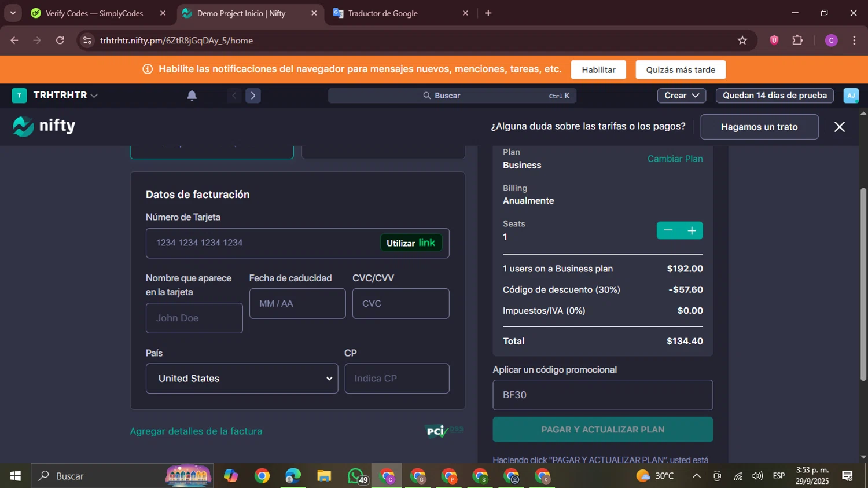Screen dimensions: 868x488
Task: Increase seats with the plus button
Action: tap(692, 230)
